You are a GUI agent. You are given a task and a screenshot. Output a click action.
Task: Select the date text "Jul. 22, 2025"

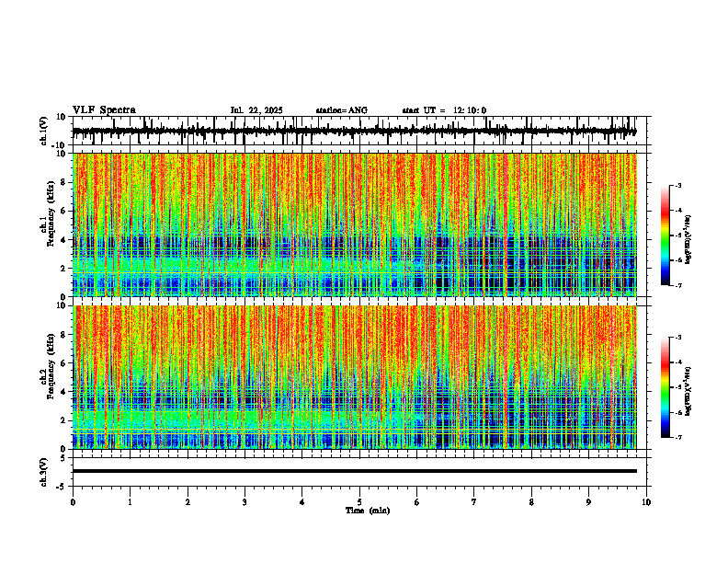[x=256, y=110]
